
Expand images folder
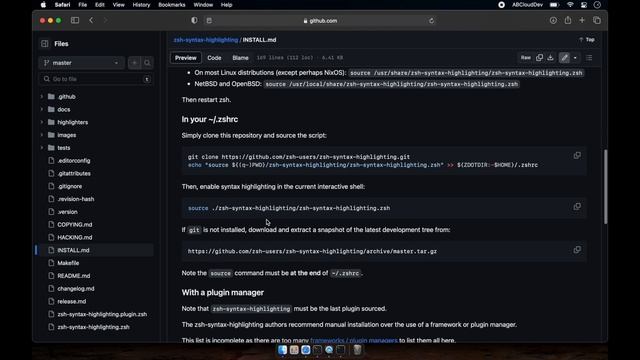pyautogui.click(x=42, y=135)
